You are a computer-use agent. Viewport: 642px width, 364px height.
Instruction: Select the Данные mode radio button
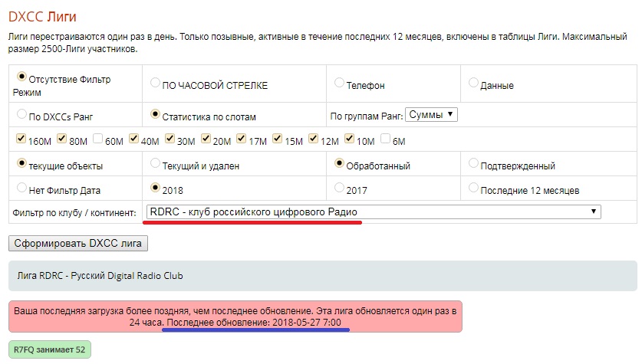473,84
